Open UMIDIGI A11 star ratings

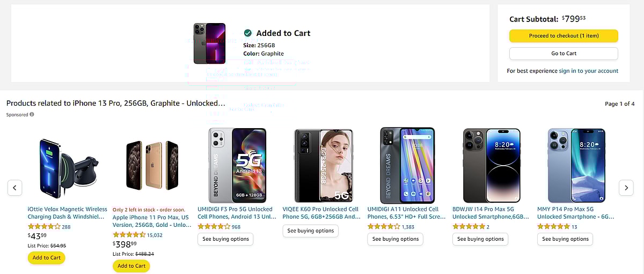(384, 227)
